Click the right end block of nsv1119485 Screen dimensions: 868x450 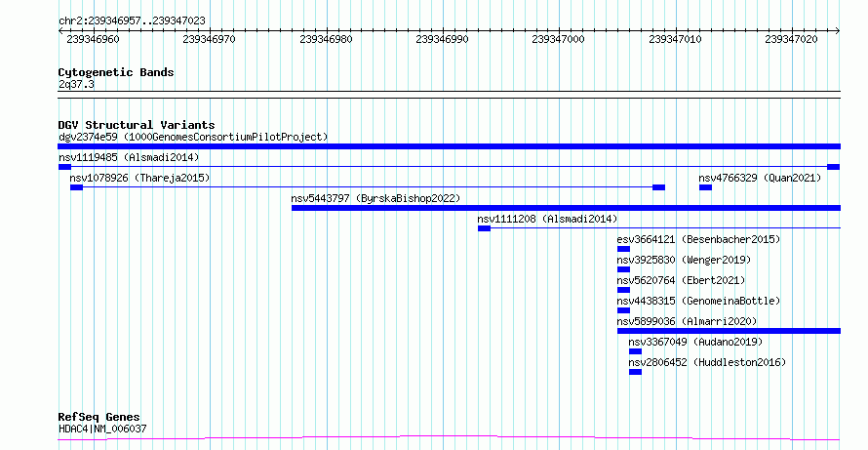[833, 167]
